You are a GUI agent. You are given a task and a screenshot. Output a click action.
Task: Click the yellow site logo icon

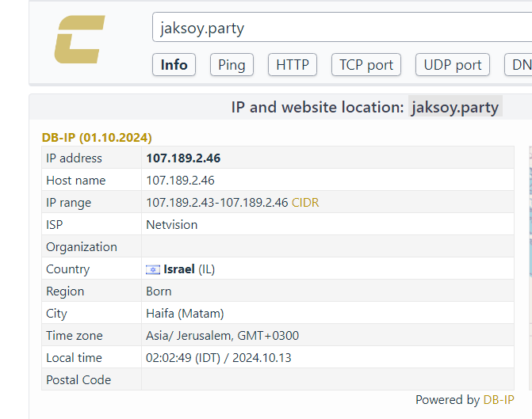(79, 40)
